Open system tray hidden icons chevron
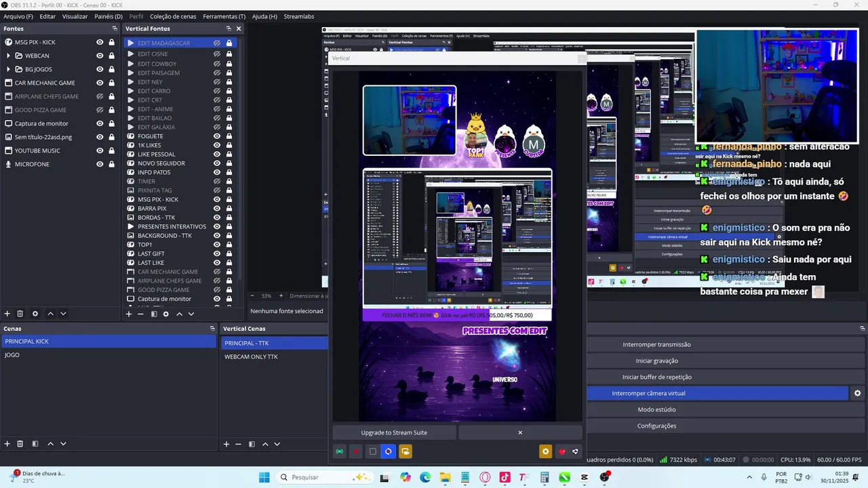 click(x=749, y=477)
